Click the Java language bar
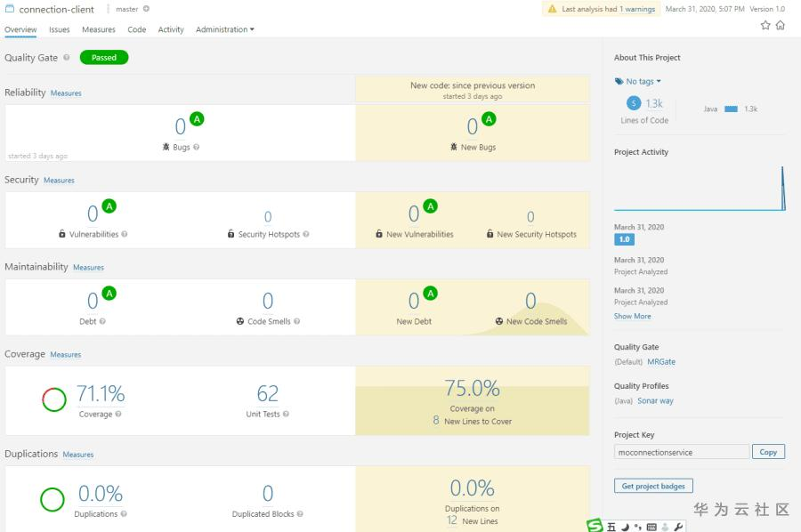Screen dimensions: 801x532 tap(731, 109)
